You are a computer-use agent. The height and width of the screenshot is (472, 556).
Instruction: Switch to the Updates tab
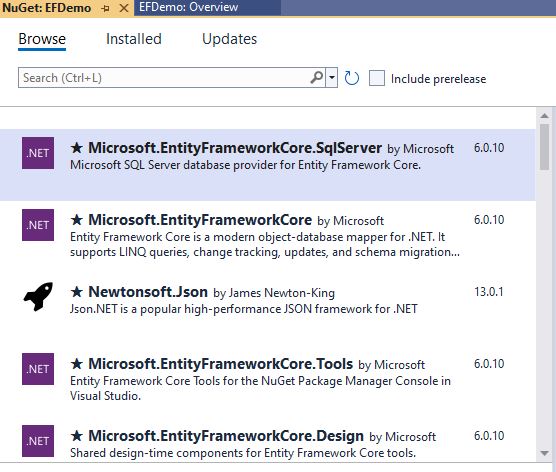[229, 39]
